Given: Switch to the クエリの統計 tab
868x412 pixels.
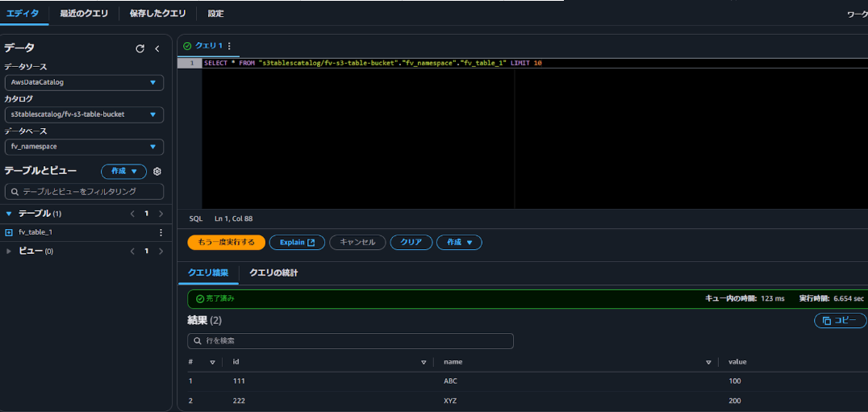Looking at the screenshot, I should [273, 273].
